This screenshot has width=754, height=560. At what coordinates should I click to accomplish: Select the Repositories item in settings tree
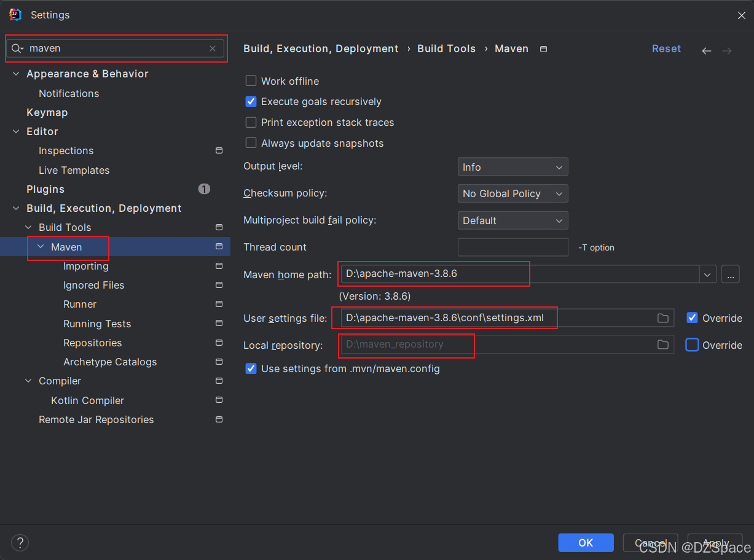click(x=92, y=343)
